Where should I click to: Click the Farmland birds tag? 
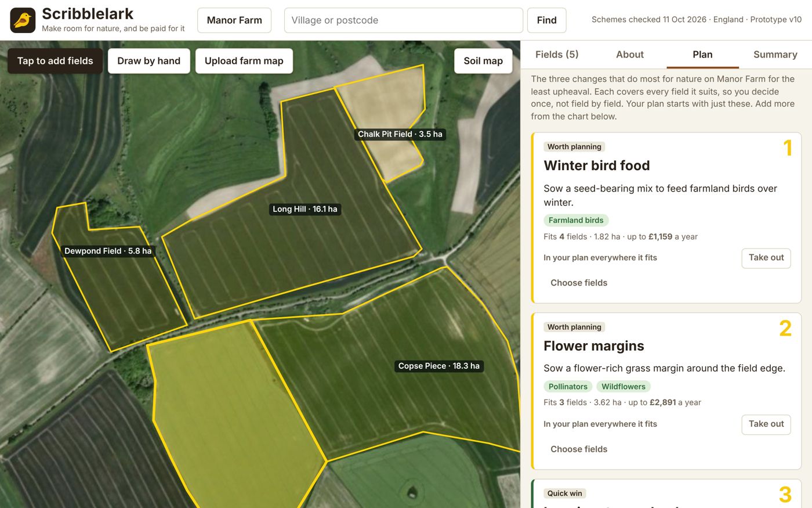click(x=576, y=221)
